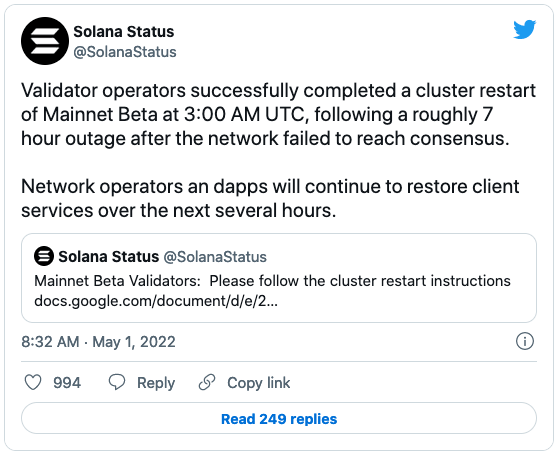The image size is (558, 456).
Task: Click the Twitter bird logo icon
Action: coord(525,29)
